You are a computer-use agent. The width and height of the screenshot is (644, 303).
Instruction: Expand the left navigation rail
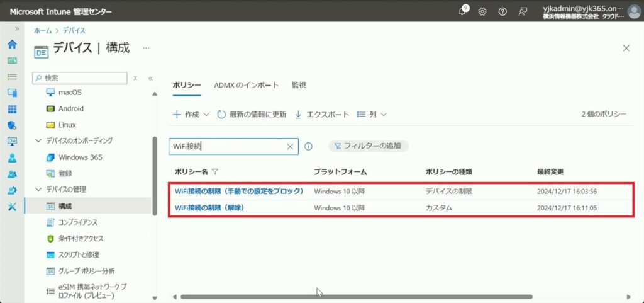17,29
